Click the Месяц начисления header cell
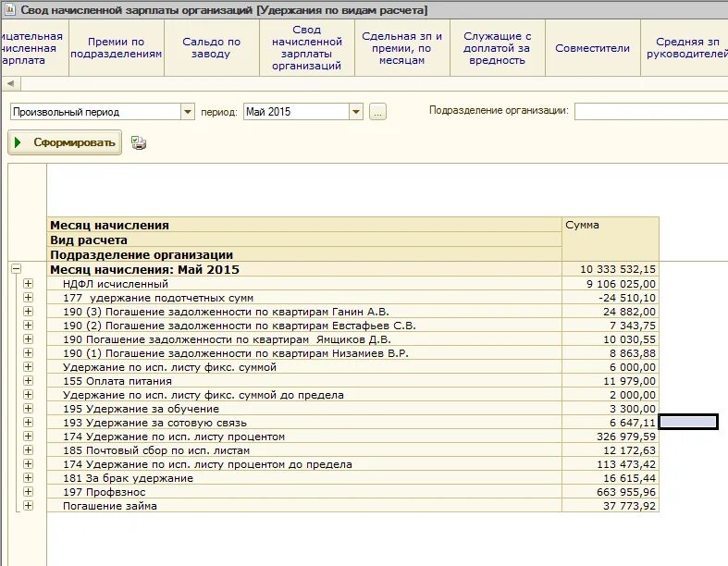728x566 pixels. click(304, 225)
